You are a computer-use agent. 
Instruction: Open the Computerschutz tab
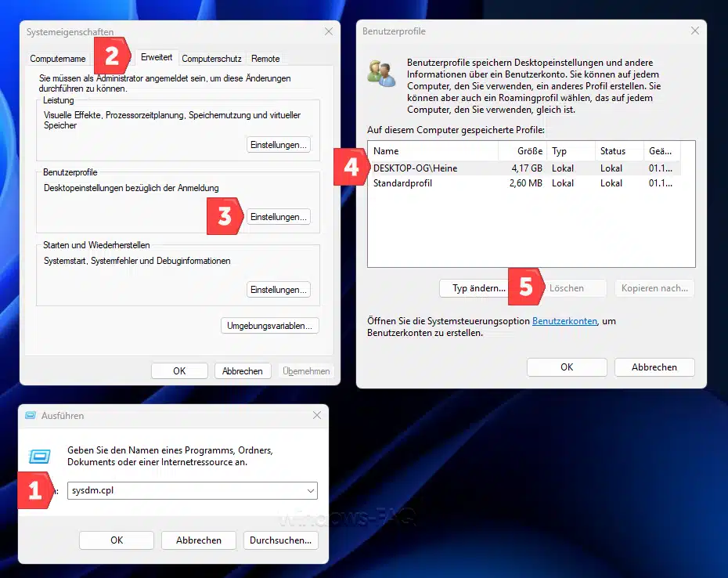coord(213,59)
